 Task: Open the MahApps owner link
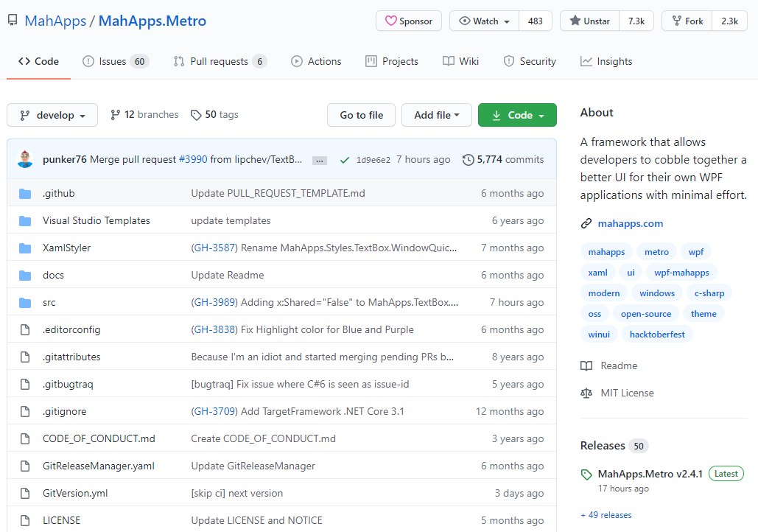click(55, 21)
